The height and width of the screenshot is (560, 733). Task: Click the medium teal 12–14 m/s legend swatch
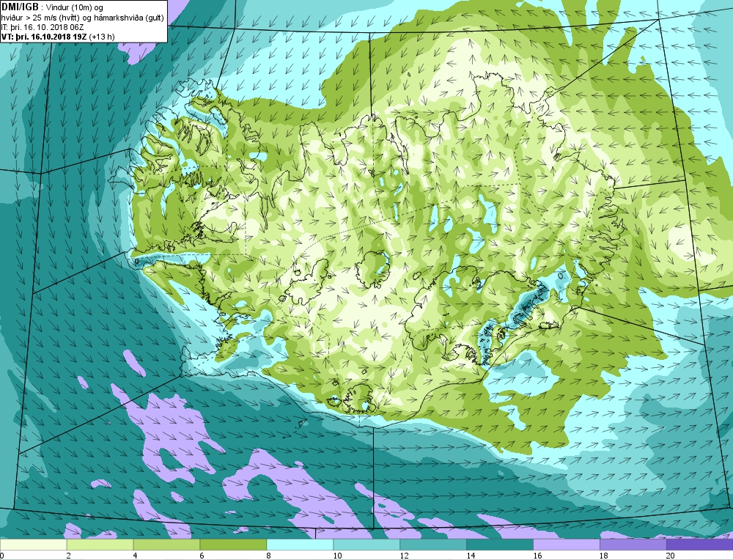(433, 545)
